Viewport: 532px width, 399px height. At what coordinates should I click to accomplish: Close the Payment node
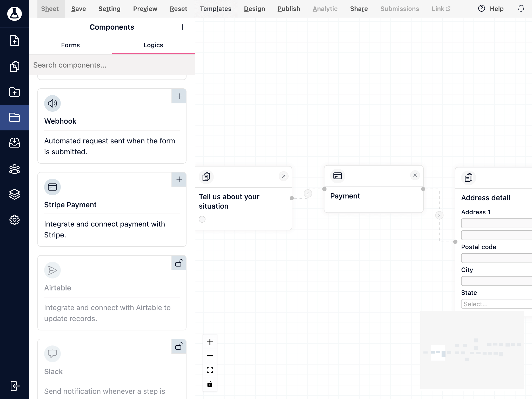click(x=415, y=175)
